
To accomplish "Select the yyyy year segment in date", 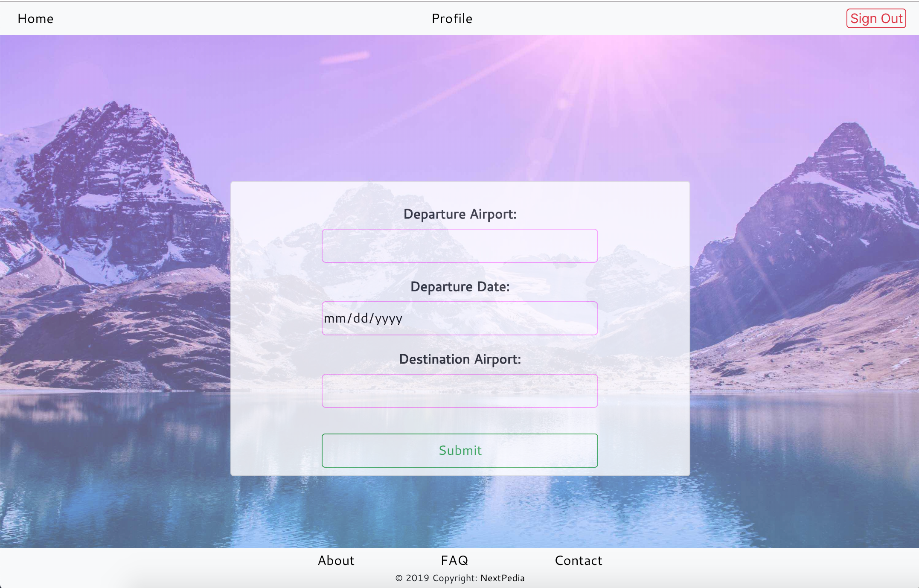I will [x=389, y=318].
